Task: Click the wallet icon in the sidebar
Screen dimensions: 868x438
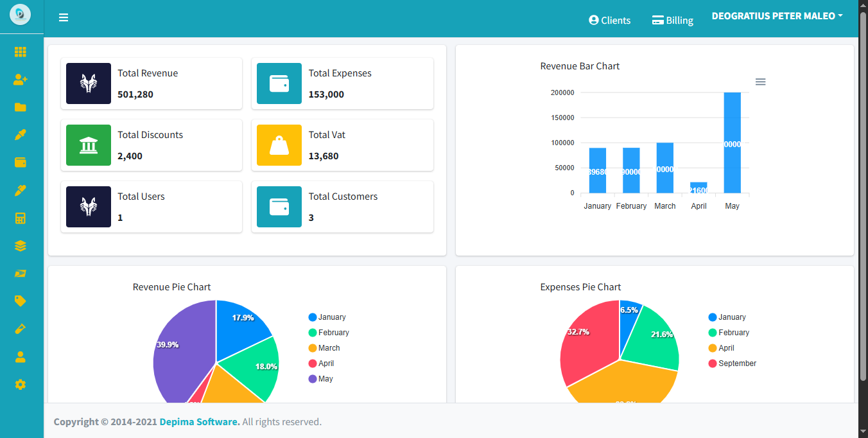Action: (x=21, y=162)
